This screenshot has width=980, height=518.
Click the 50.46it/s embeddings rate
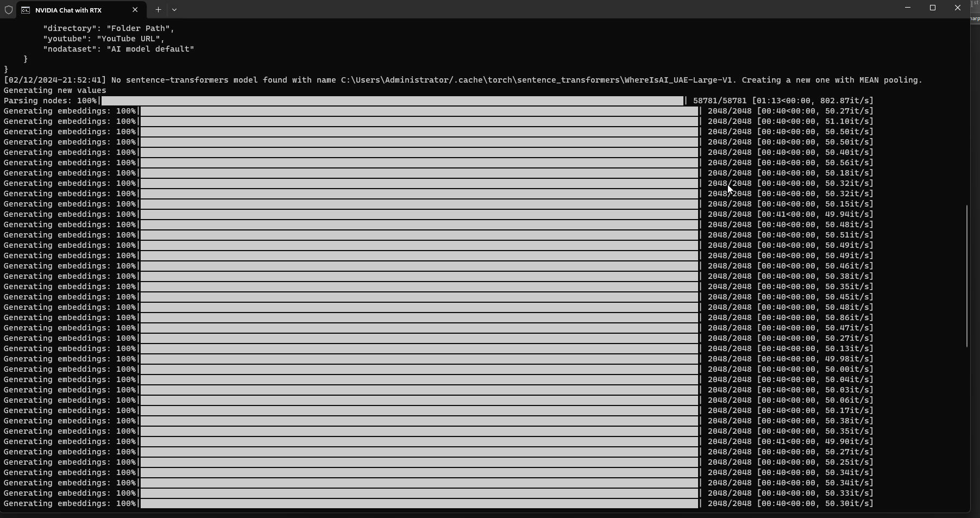pos(847,266)
